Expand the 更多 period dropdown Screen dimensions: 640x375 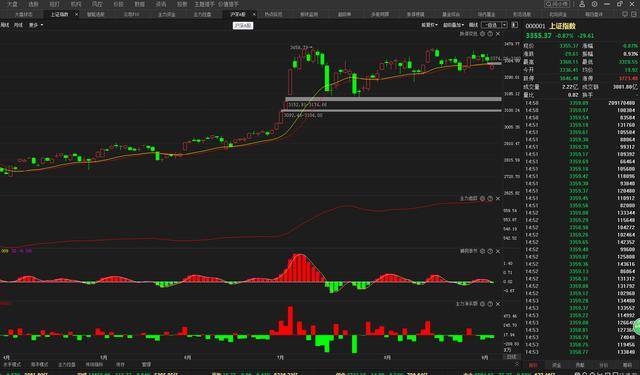(36, 25)
